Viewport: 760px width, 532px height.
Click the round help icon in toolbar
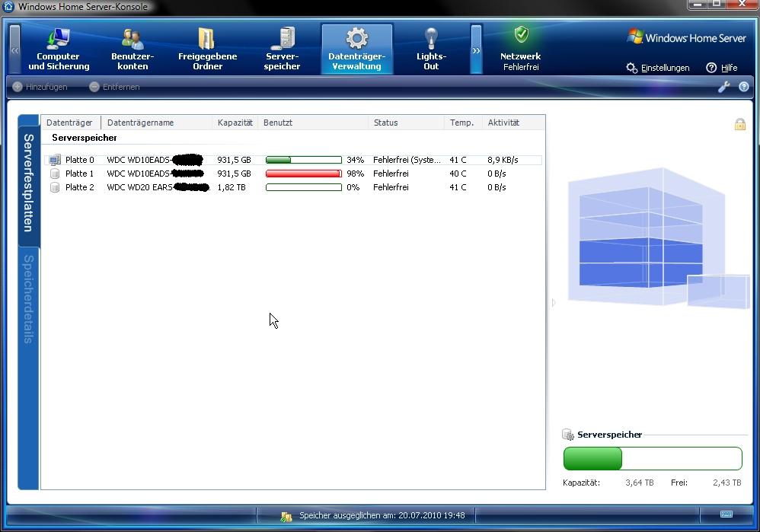[x=743, y=87]
